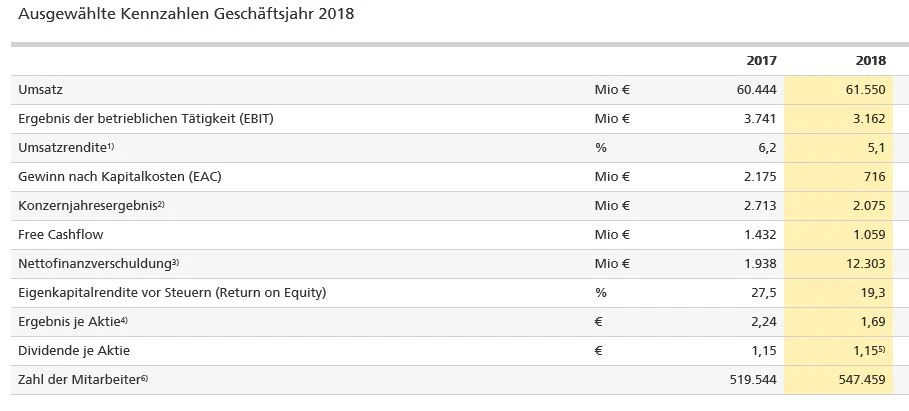Click the Gewinn nach Kapitalkosten (EAC) label
This screenshot has height=411, width=909.
pyautogui.click(x=120, y=177)
